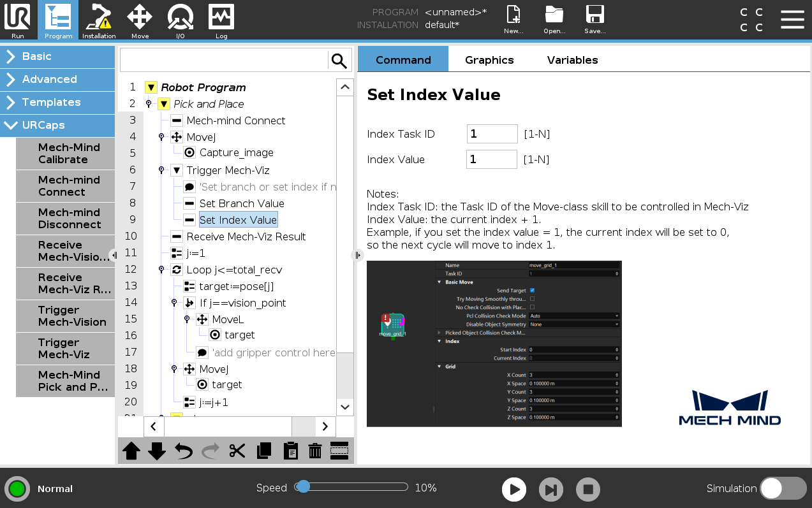
Task: Expand the Advanced section
Action: click(57, 79)
